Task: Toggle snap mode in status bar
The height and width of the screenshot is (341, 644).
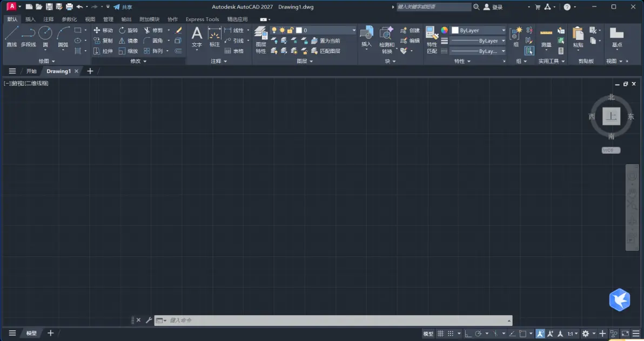Action: (x=451, y=333)
